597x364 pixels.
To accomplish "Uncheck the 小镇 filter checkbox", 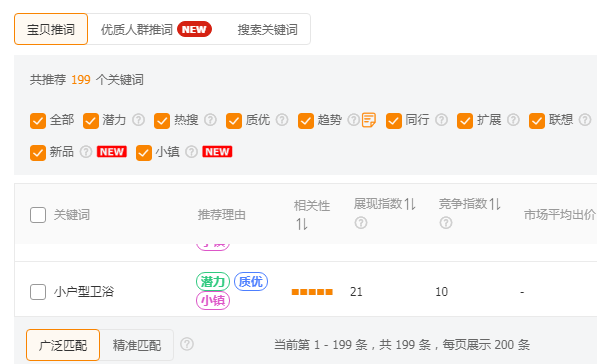I will (x=144, y=153).
